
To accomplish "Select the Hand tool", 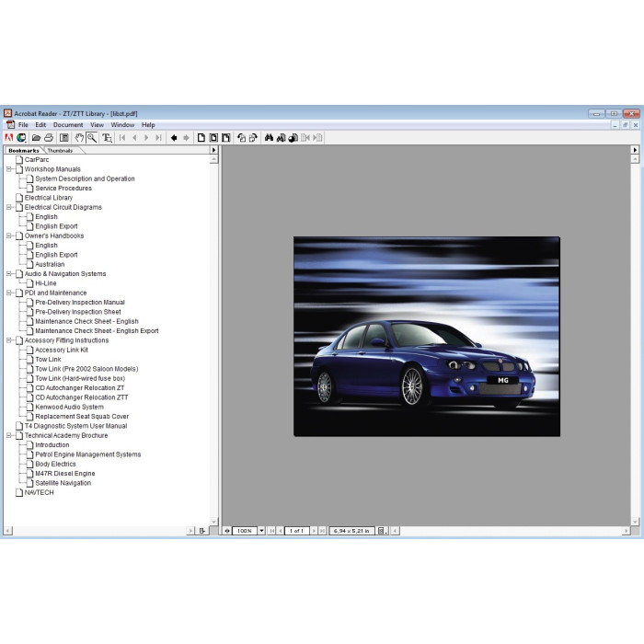I will click(x=79, y=138).
